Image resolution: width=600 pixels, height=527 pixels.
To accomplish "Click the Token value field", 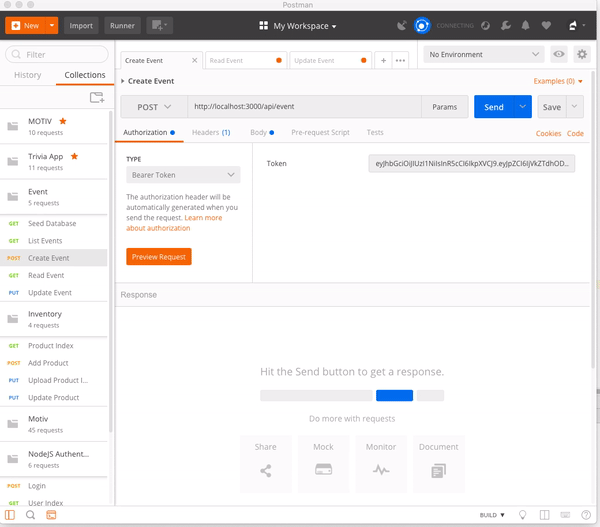I will [471, 163].
